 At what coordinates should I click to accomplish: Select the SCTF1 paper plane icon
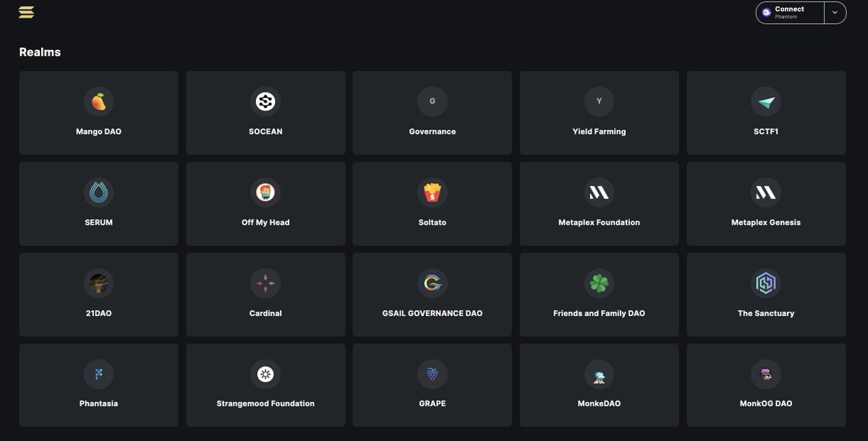pos(766,102)
